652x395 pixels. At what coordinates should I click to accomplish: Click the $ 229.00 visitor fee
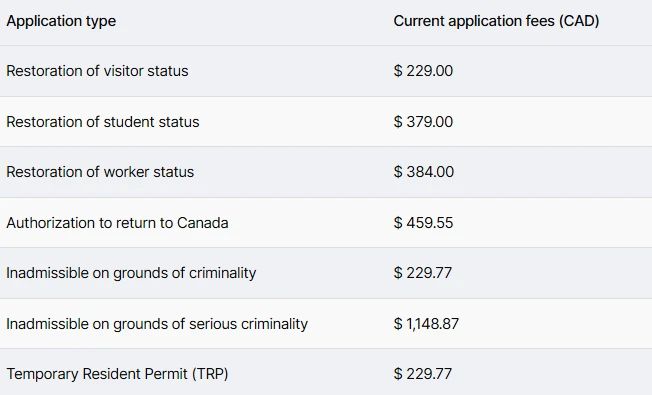[423, 71]
